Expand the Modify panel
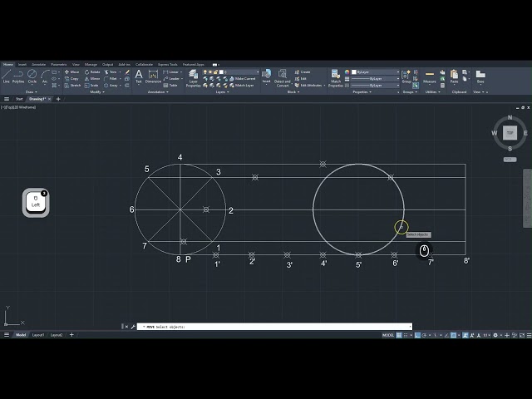532x399 pixels. (x=97, y=92)
